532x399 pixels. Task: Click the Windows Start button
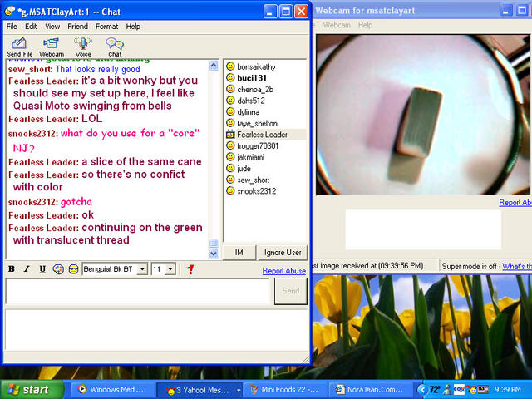(32, 389)
